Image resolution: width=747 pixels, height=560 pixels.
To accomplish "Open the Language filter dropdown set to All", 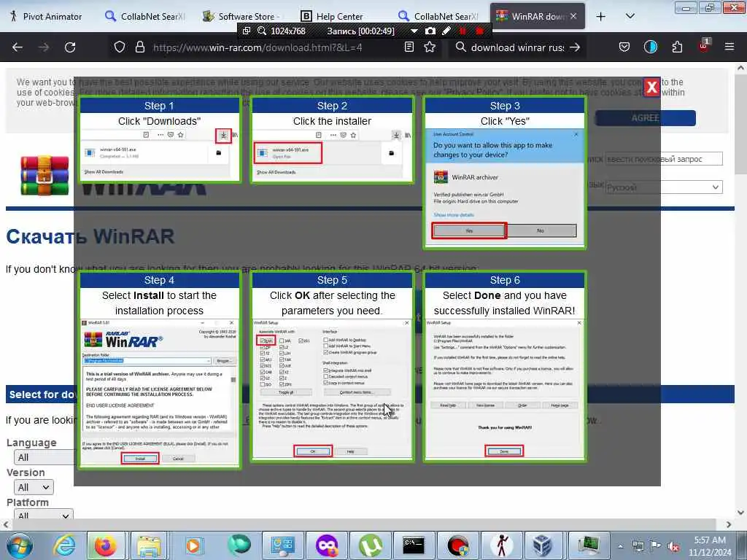I will point(45,458).
